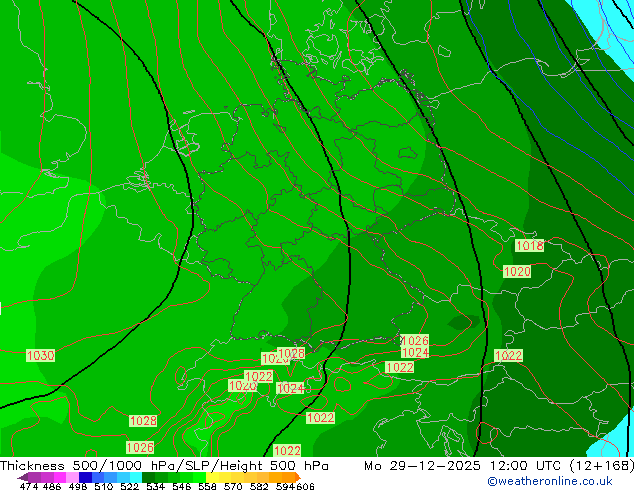Click legend value 522

pos(129,486)
